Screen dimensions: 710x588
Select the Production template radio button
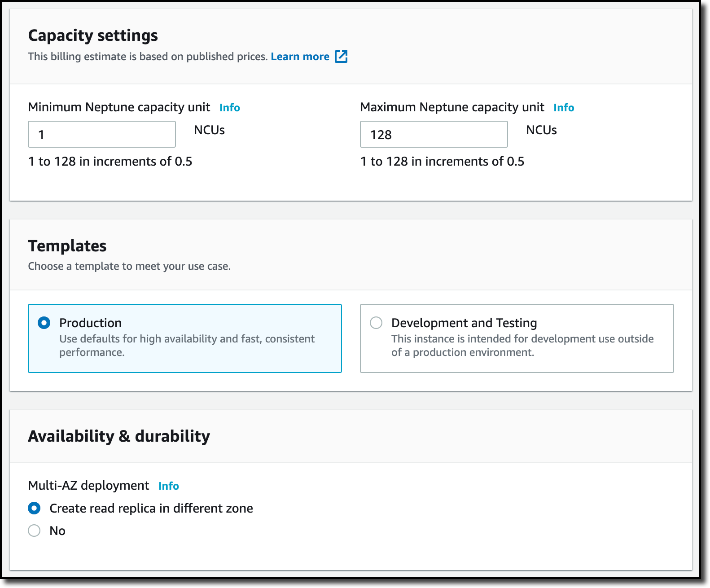[44, 323]
